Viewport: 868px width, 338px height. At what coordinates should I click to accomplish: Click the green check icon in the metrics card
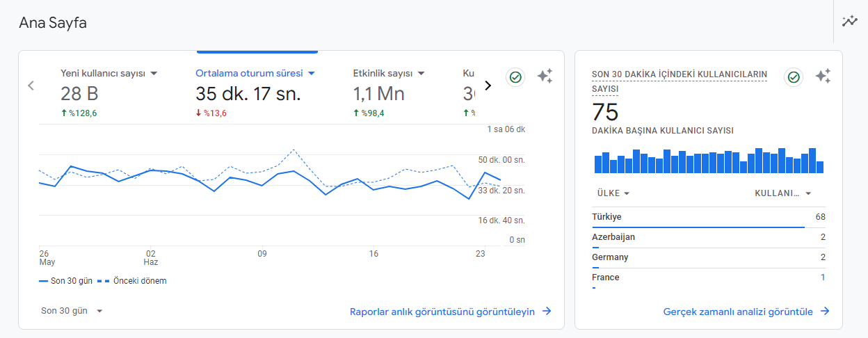coord(515,77)
